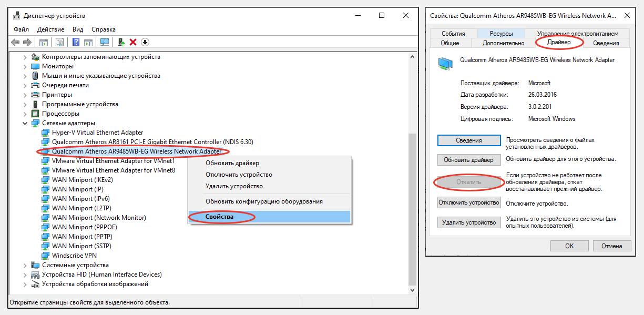Click Отмена in the Properties dialog
Image resolution: width=644 pixels, height=315 pixels.
(611, 246)
